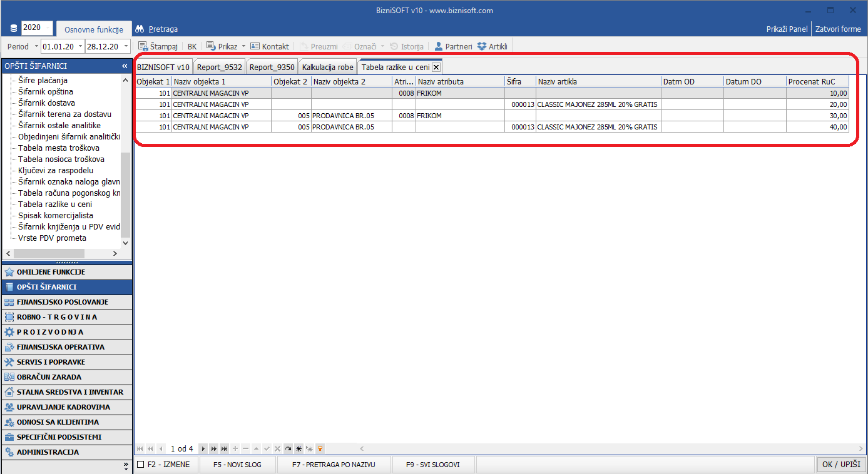Screen dimensions: 868x474
Task: Collapse the OPŠTI ŠIFARNICI side panel
Action: [x=125, y=66]
